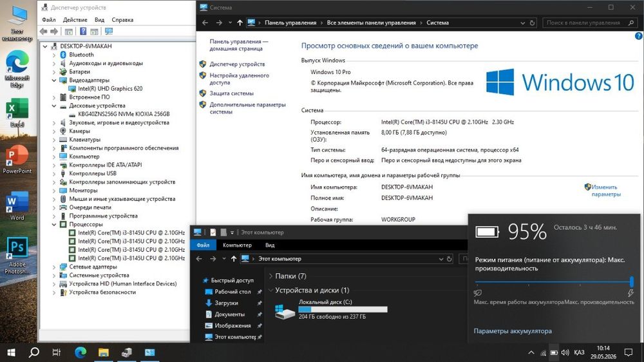Screen dimensions: 644x362
Task: Select the DESKTOP-6VMAKAH root tree node
Action: click(x=86, y=46)
